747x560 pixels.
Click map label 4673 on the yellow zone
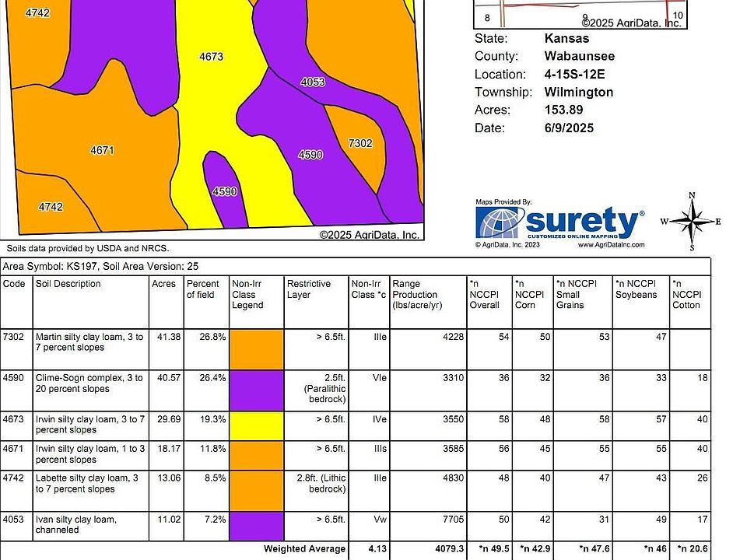pyautogui.click(x=211, y=57)
